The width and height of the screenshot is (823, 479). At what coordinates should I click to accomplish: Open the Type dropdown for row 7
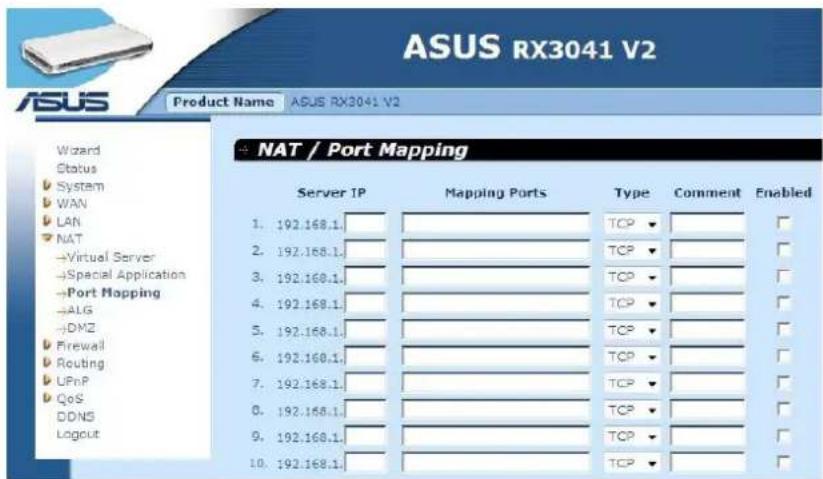point(632,384)
